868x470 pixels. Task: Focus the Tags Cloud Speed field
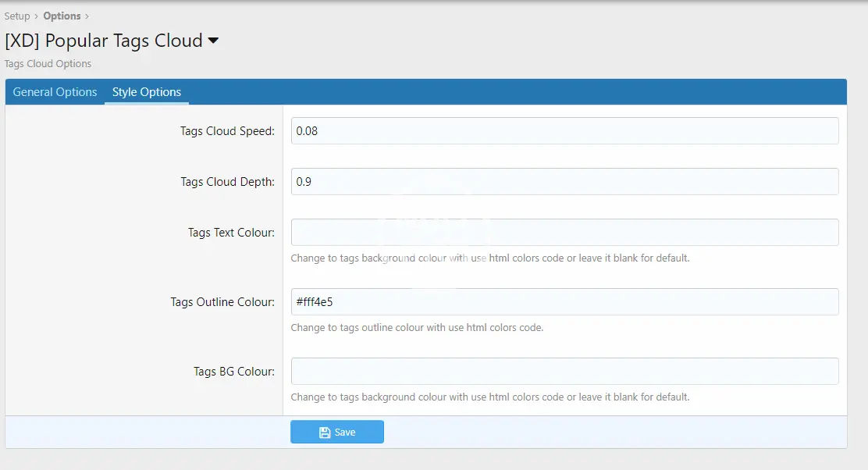(564, 131)
